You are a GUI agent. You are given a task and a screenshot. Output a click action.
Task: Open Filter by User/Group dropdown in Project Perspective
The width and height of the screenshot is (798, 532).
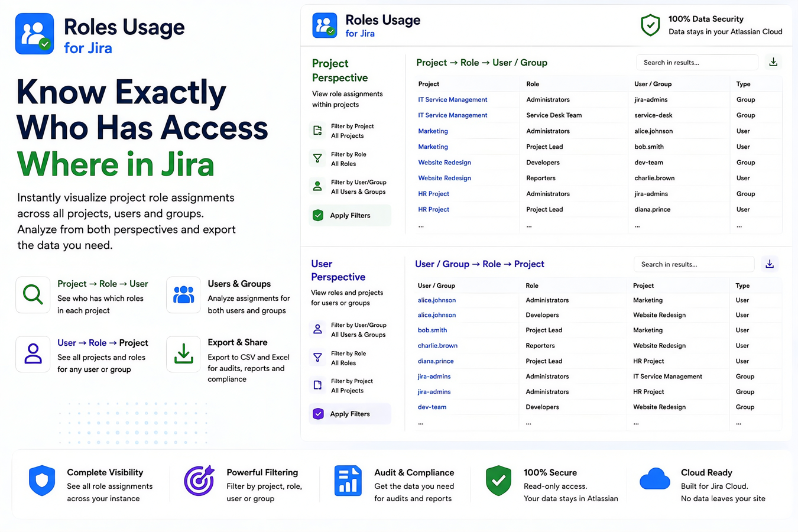click(359, 187)
